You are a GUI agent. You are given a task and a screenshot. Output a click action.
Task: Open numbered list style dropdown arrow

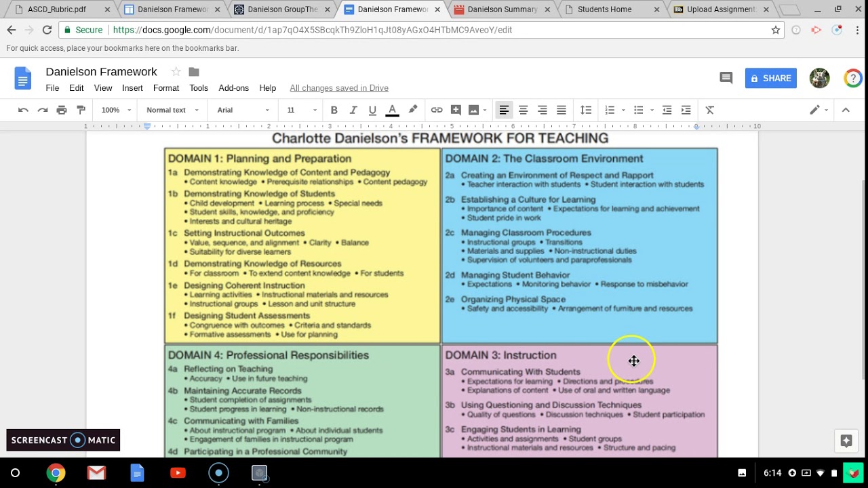pyautogui.click(x=623, y=110)
